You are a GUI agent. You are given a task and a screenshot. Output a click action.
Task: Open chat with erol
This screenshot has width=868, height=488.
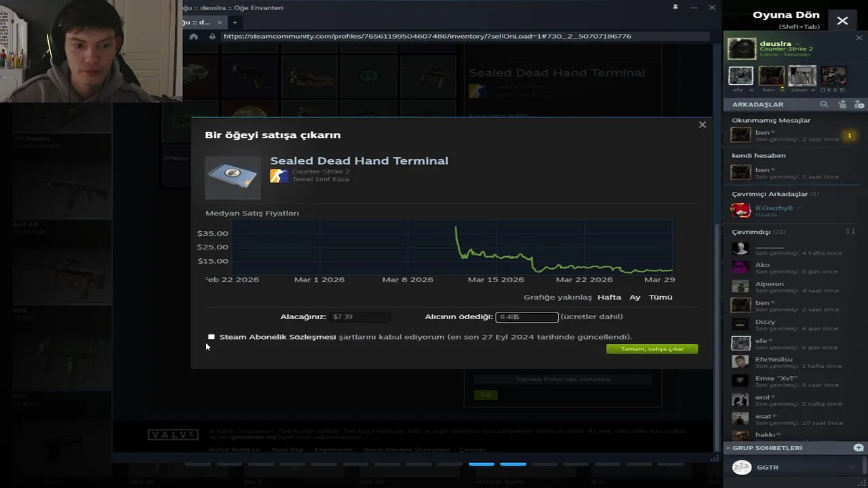coord(791,401)
